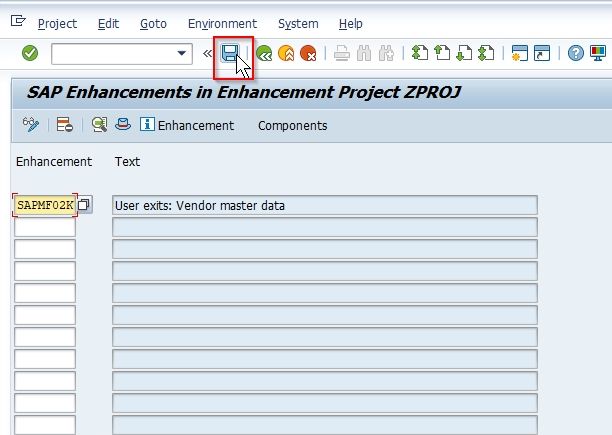Save the enhancement project with floppy icon

(x=230, y=53)
